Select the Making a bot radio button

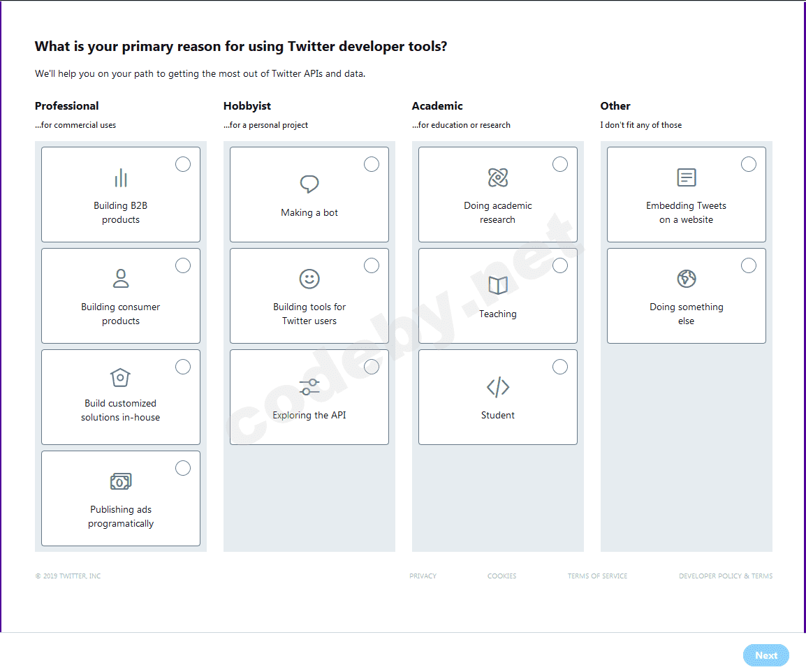tap(372, 164)
